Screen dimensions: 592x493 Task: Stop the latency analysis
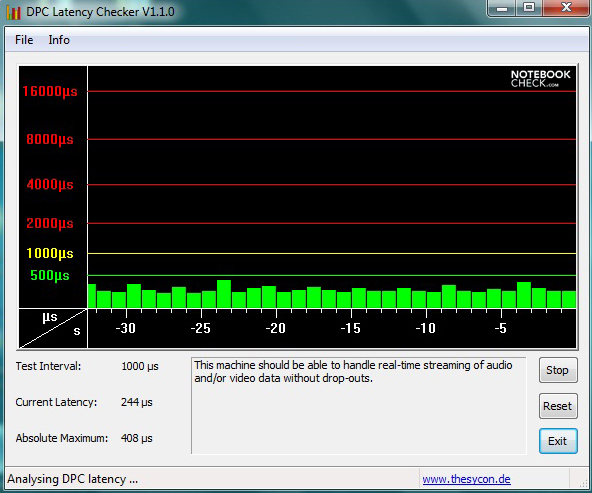558,370
